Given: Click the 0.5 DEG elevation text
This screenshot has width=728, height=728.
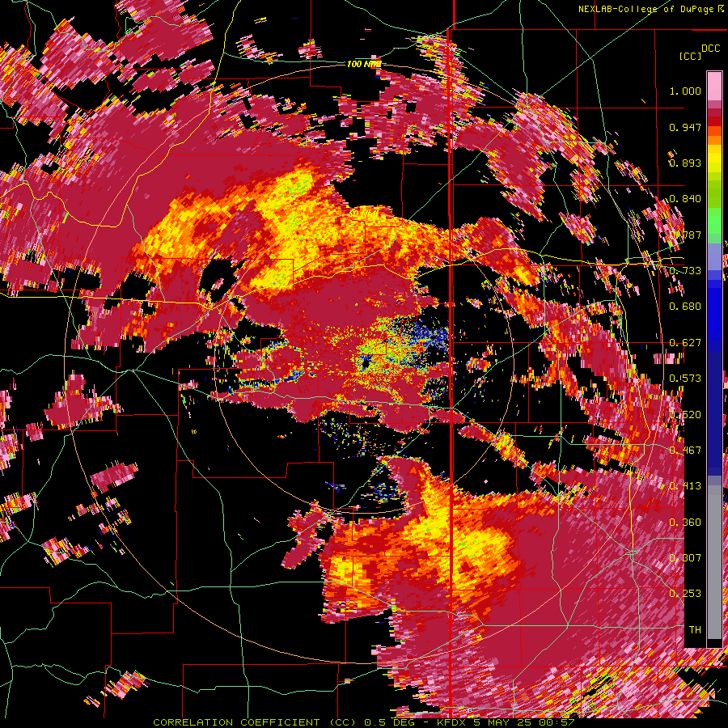Looking at the screenshot, I should coord(388,722).
